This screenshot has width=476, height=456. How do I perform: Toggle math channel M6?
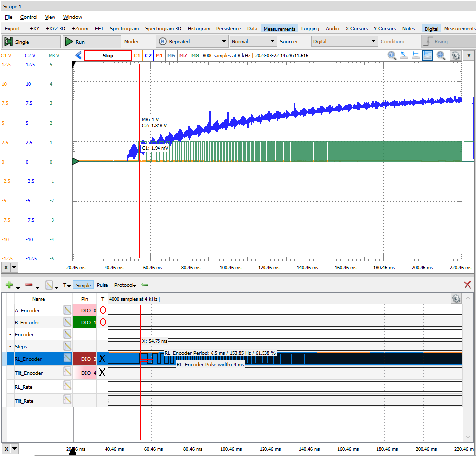(171, 55)
